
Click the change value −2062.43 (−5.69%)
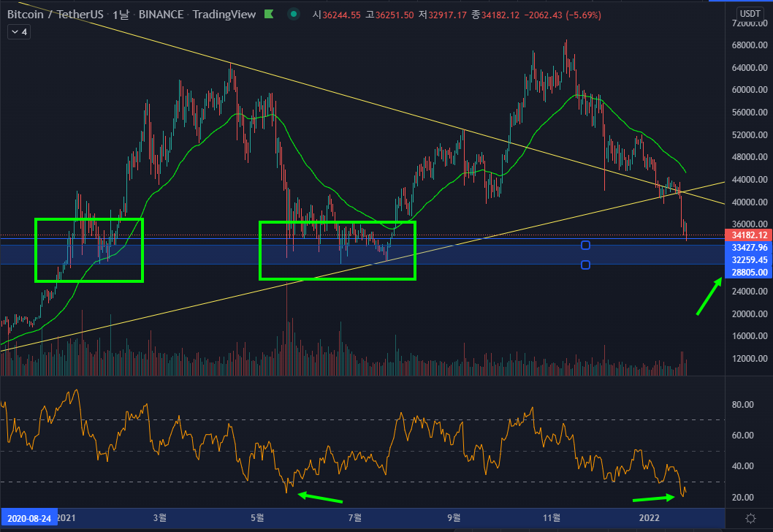[x=563, y=15]
